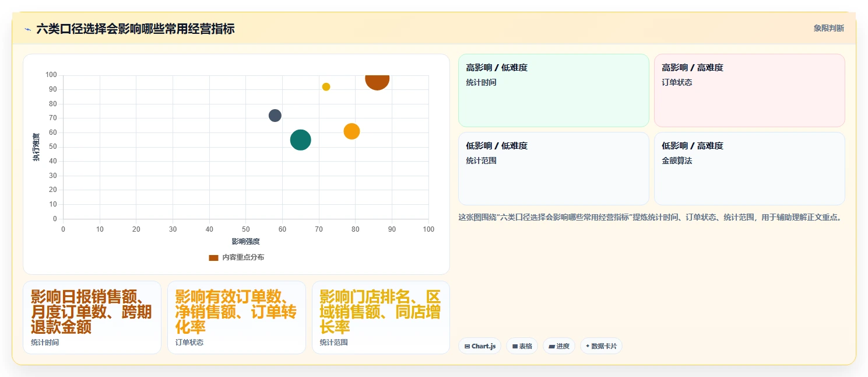Click the 表格 tag
The width and height of the screenshot is (868, 377).
pos(522,346)
